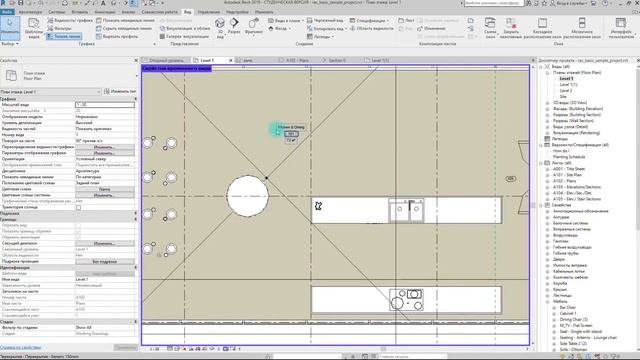
Task: Click the Revisions (Изменения) tool
Action: click(x=431, y=29)
